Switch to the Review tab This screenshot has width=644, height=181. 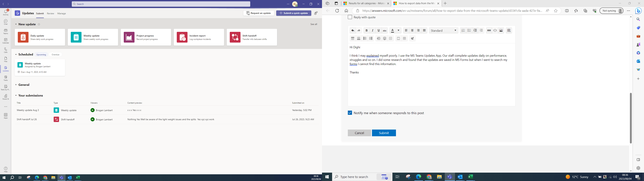point(50,14)
